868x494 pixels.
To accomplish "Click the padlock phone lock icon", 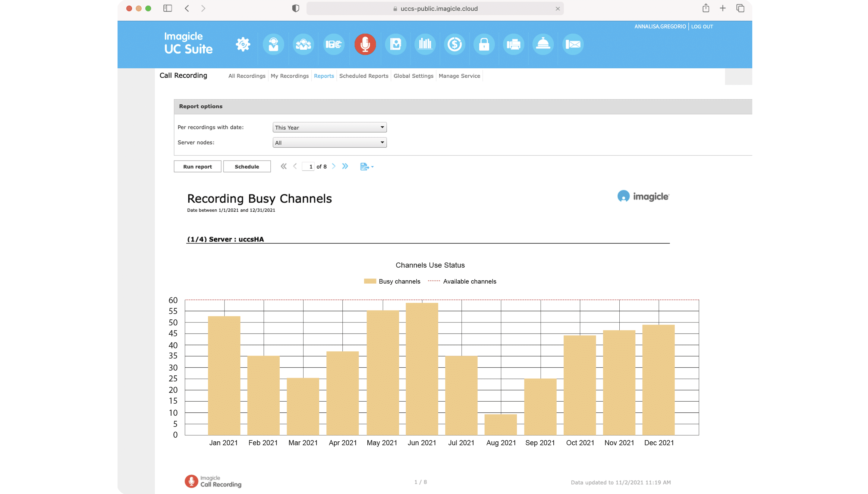I will [484, 45].
